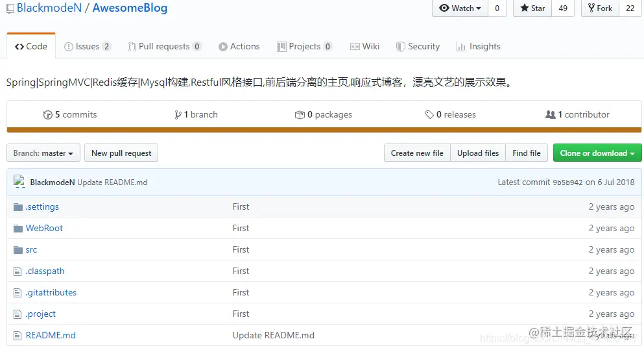The height and width of the screenshot is (350, 644).
Task: Switch to the Code tab
Action: point(31,46)
